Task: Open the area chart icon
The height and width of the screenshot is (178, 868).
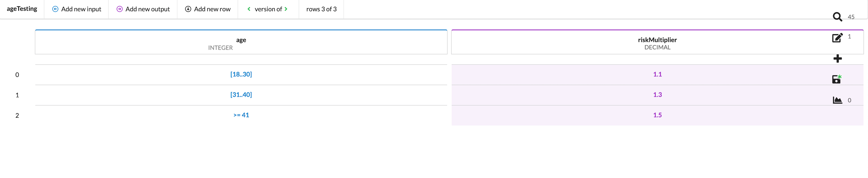Action: [837, 100]
